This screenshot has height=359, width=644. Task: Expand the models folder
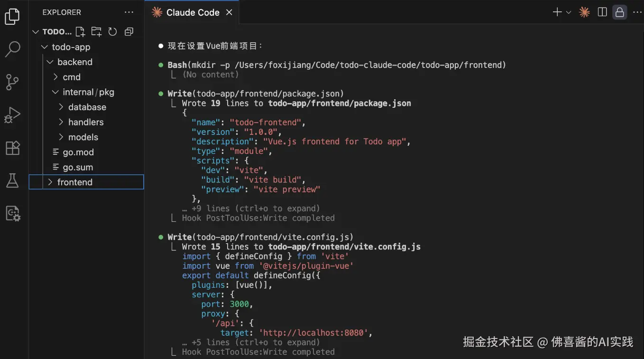point(61,137)
